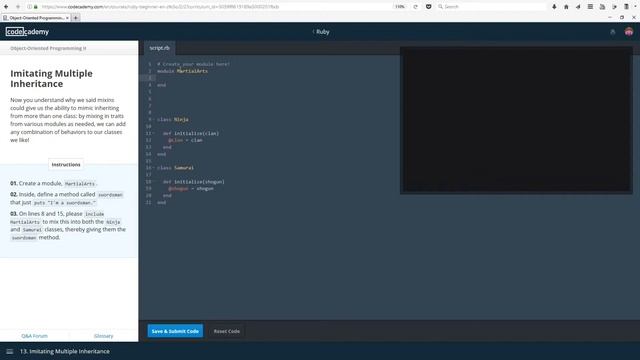The width and height of the screenshot is (640, 360).
Task: Open the notifications icon in Codecademy header
Action: coord(613,32)
